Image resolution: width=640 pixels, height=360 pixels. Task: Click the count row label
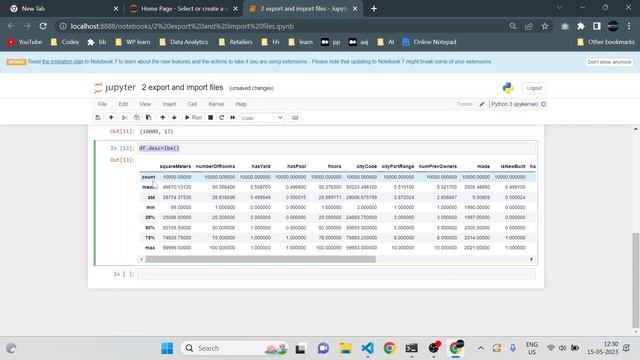(x=149, y=177)
